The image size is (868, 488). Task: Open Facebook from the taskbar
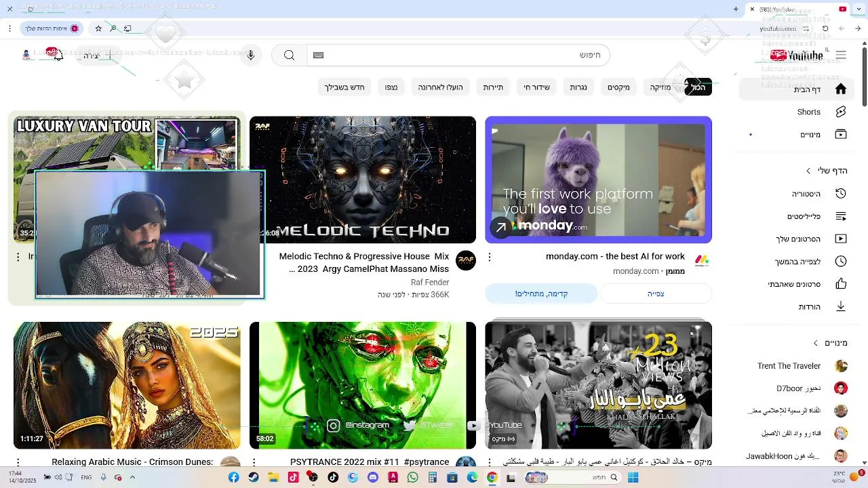pyautogui.click(x=233, y=477)
